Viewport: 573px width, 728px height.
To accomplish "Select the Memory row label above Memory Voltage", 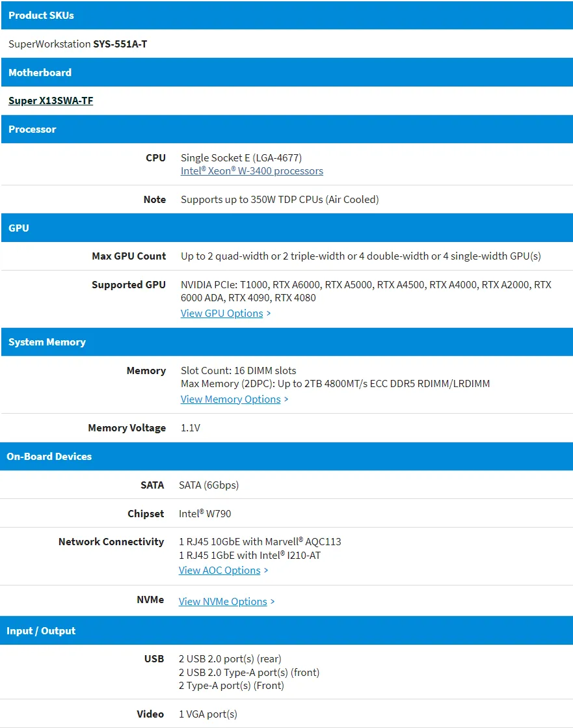I will (x=146, y=370).
